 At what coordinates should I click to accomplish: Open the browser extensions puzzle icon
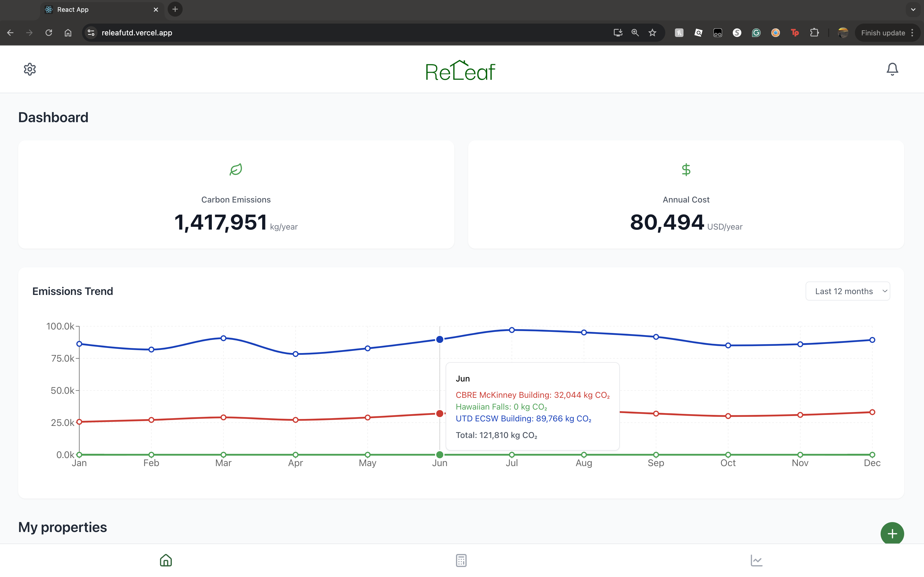[x=814, y=33]
